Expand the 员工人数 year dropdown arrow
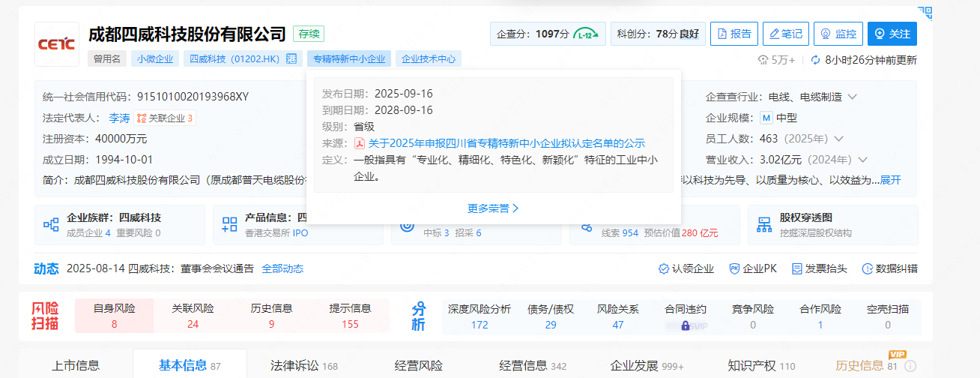Image resolution: width=980 pixels, height=378 pixels. click(838, 139)
